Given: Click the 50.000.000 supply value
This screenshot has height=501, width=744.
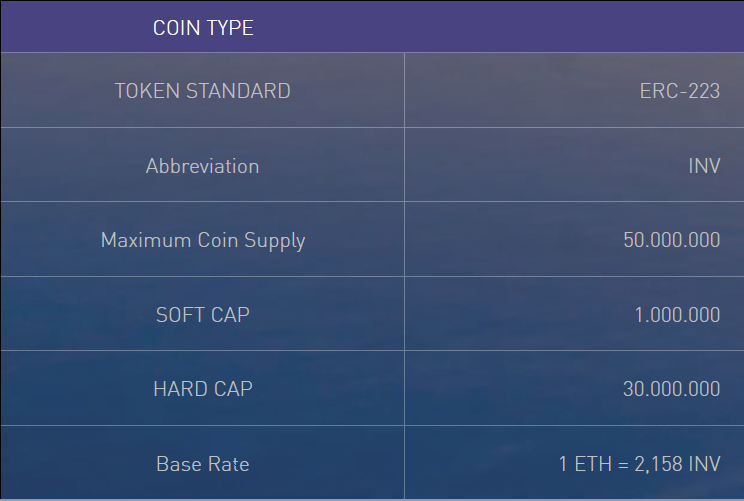Looking at the screenshot, I should [671, 240].
